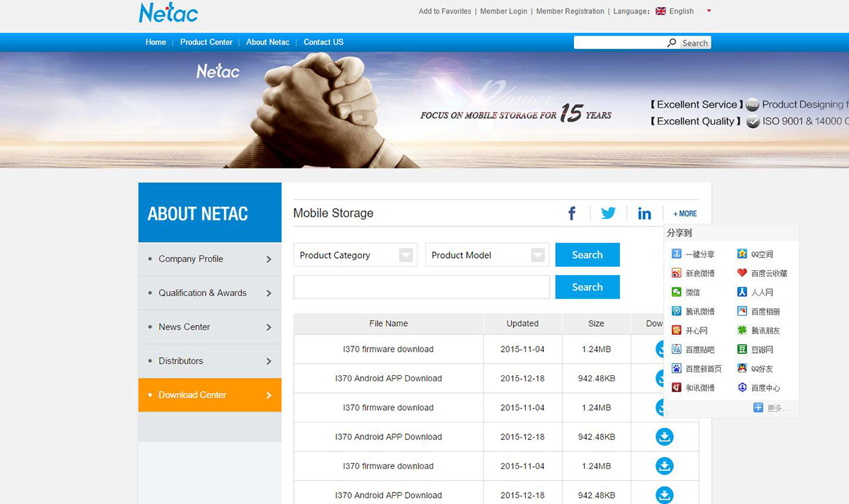Open the Product Model dropdown

487,255
